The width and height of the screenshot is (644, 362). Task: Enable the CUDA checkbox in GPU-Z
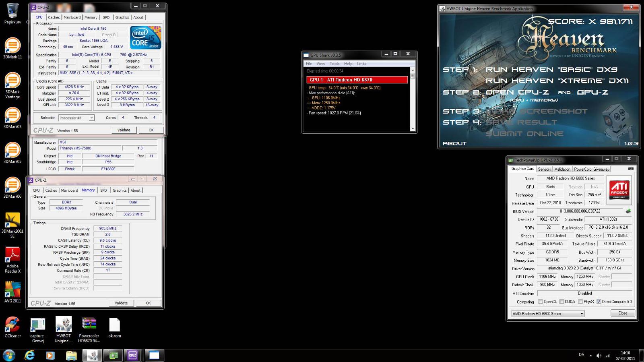coord(561,302)
